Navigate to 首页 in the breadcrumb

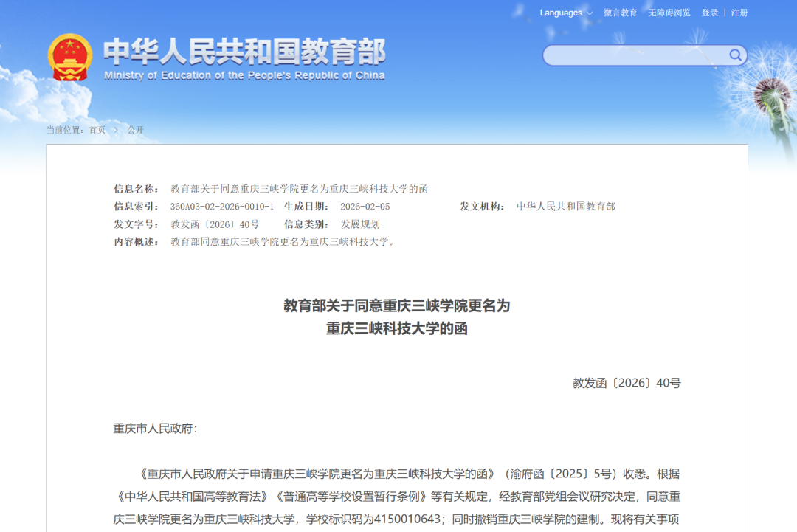(97, 129)
